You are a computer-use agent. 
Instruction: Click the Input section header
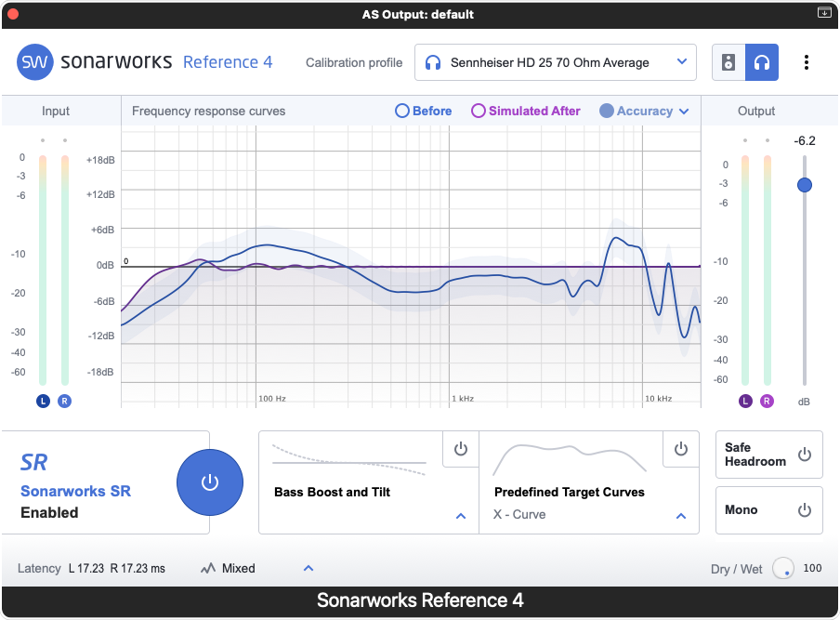point(56,111)
